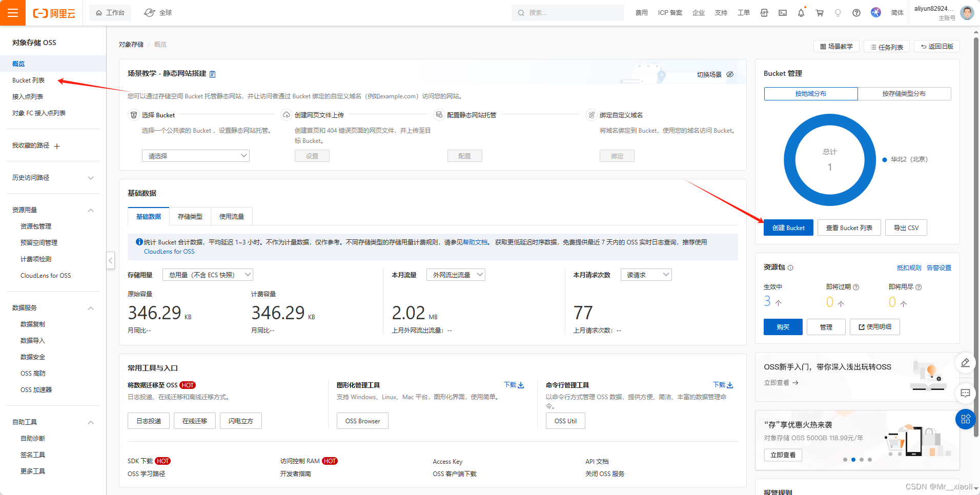Select the 基础数据 tab

point(149,217)
